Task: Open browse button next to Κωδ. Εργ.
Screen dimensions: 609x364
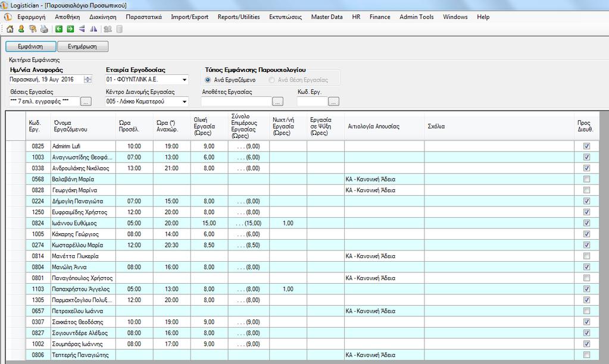Action: tap(333, 102)
